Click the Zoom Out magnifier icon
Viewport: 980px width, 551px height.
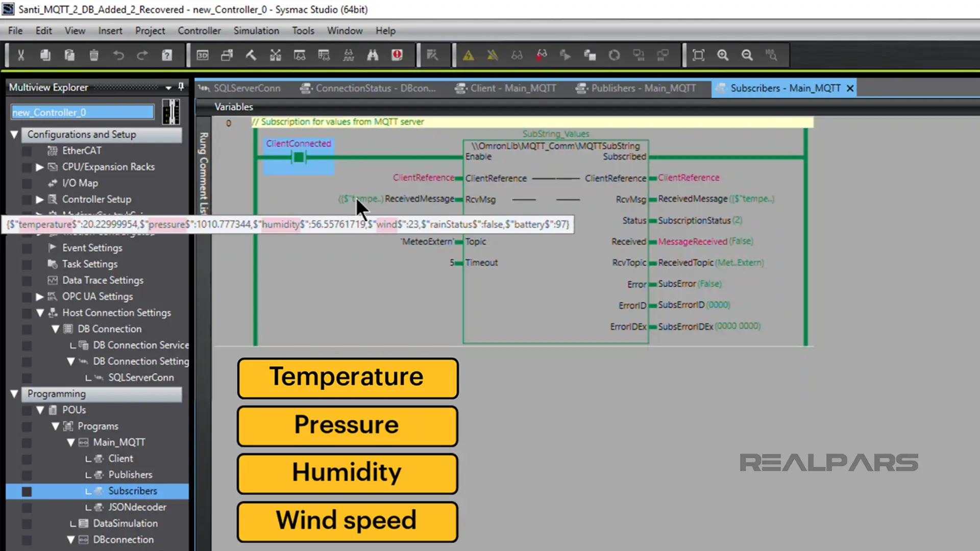pos(747,55)
